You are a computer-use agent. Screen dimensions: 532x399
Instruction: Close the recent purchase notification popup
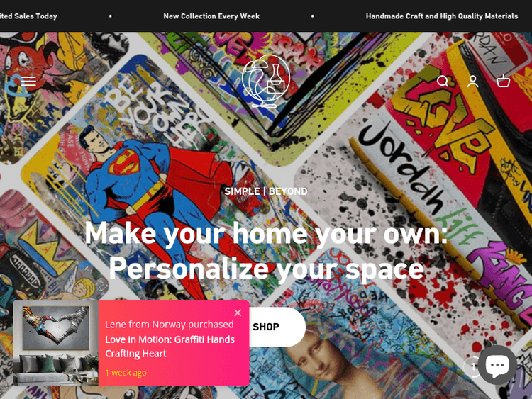tap(238, 313)
